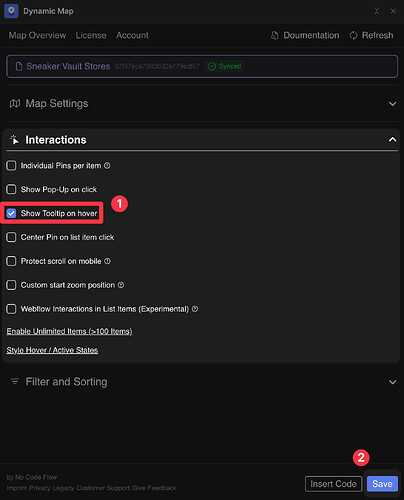Select the Sneaker Vault Stores collection field

tap(202, 66)
